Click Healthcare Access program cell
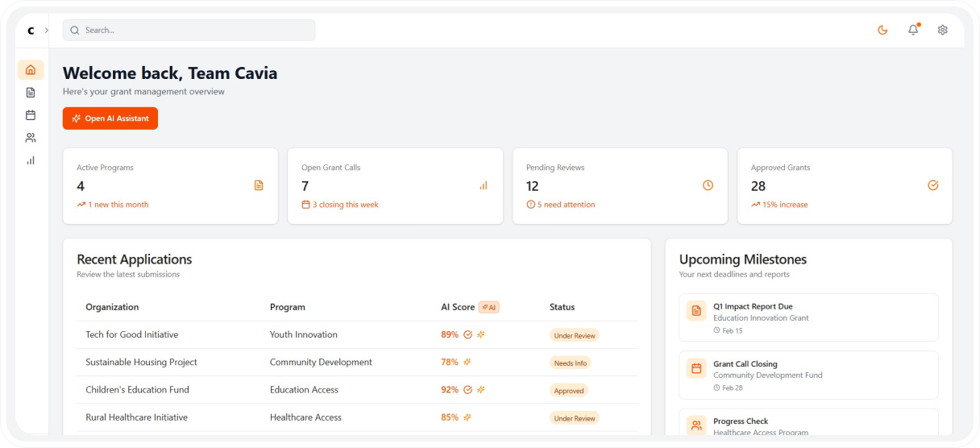Viewport: 980px width, 448px height. click(x=305, y=417)
